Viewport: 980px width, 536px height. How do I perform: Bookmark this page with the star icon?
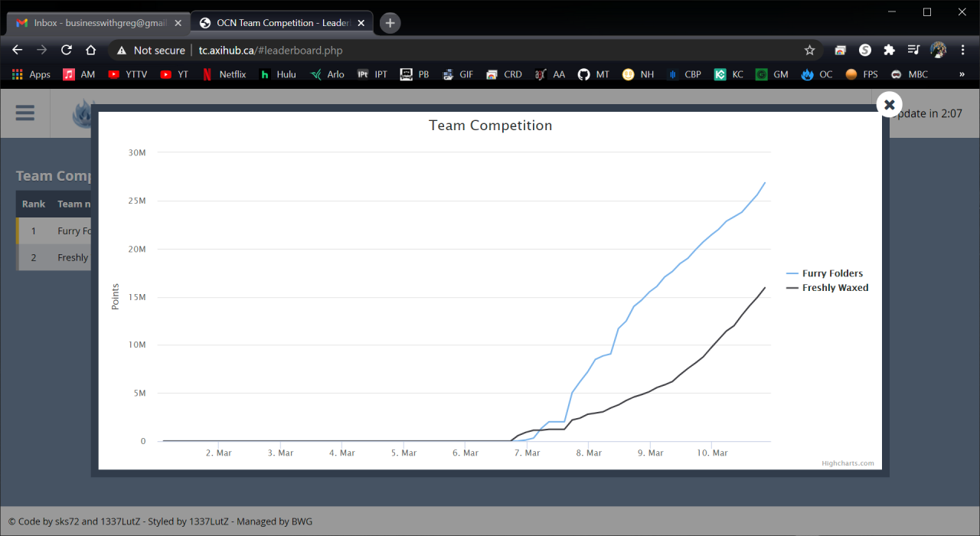(x=809, y=50)
